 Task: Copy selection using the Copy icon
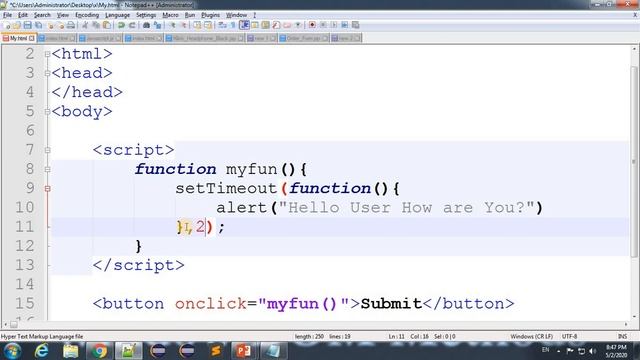96,25
